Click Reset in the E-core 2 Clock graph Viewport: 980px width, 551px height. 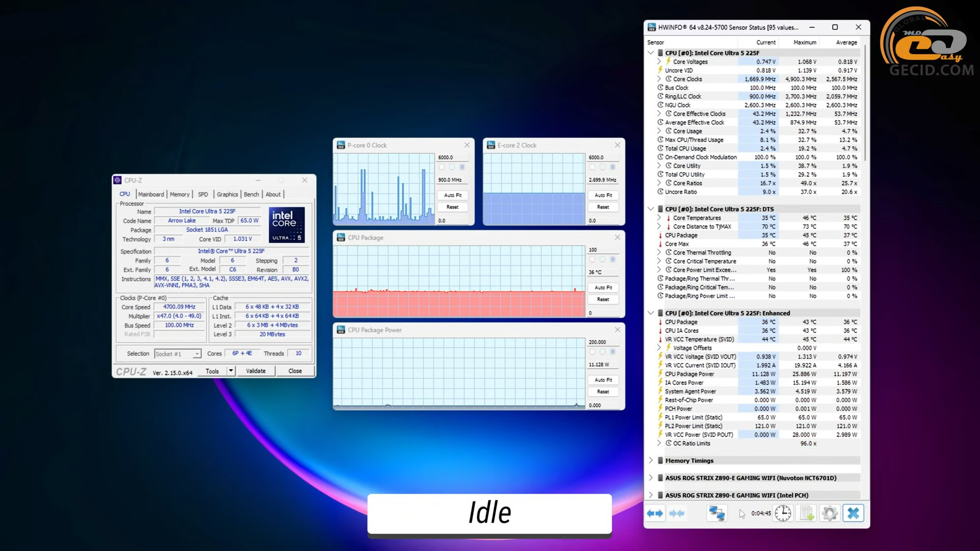[x=603, y=207]
